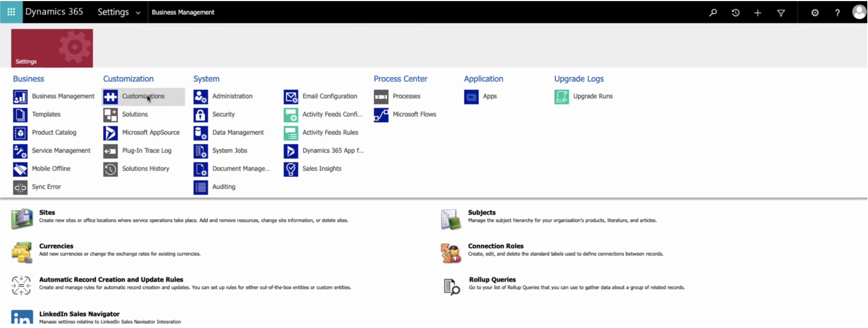Click the Product Catalog icon
The height and width of the screenshot is (328, 868).
click(20, 133)
